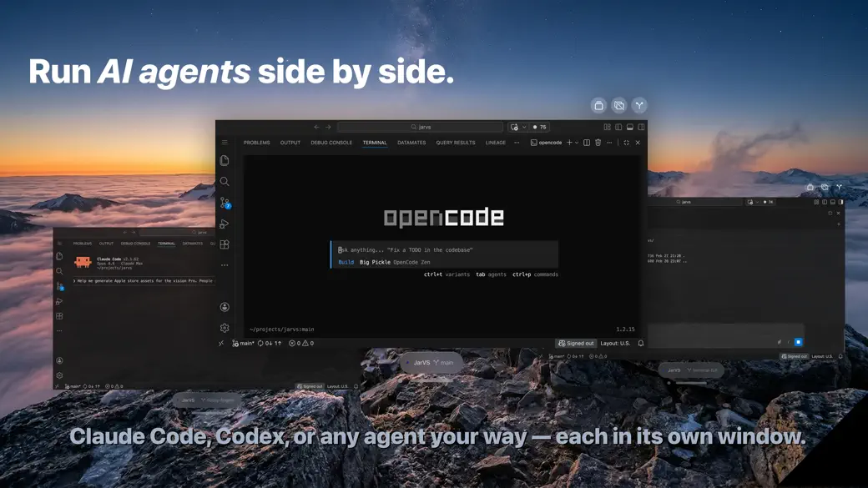Split the opencode terminal
The width and height of the screenshot is (868, 488).
pos(587,143)
